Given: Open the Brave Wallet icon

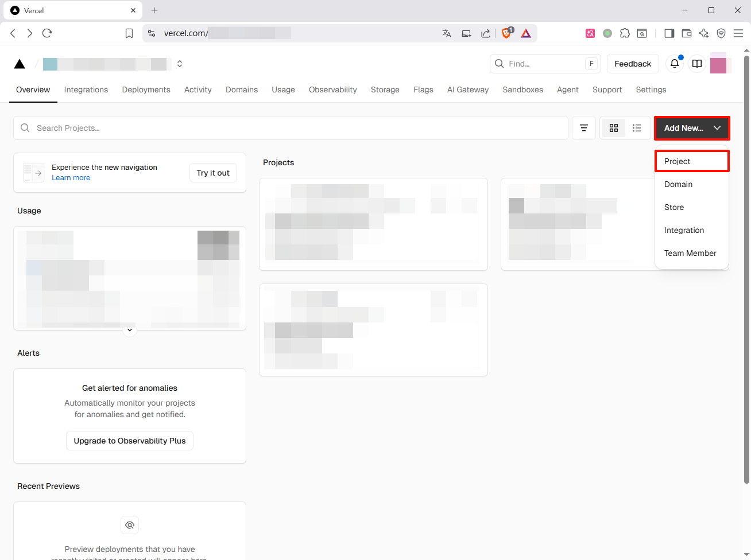Looking at the screenshot, I should point(686,33).
